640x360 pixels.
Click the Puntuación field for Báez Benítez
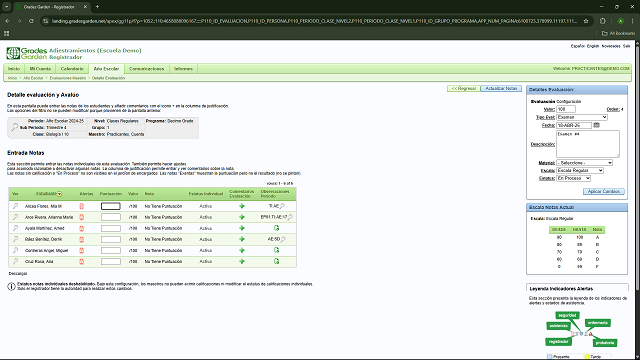(x=111, y=239)
